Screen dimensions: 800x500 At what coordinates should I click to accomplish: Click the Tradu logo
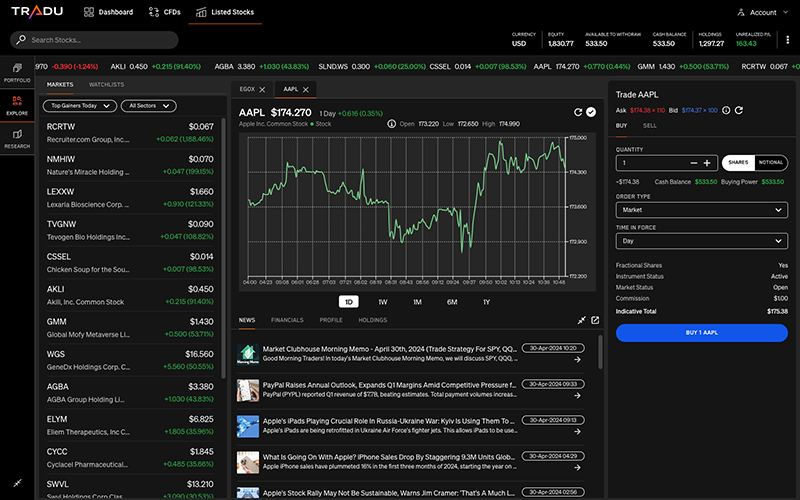[37, 12]
